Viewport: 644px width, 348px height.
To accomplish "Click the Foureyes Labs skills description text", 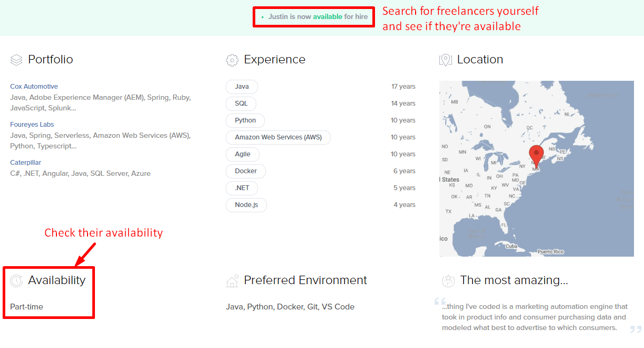I will [101, 141].
